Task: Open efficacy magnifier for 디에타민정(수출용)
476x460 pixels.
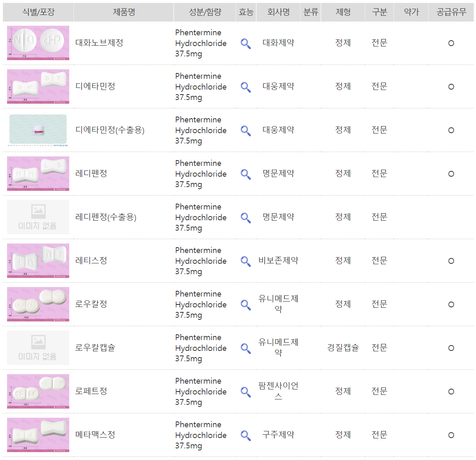Action: click(245, 131)
